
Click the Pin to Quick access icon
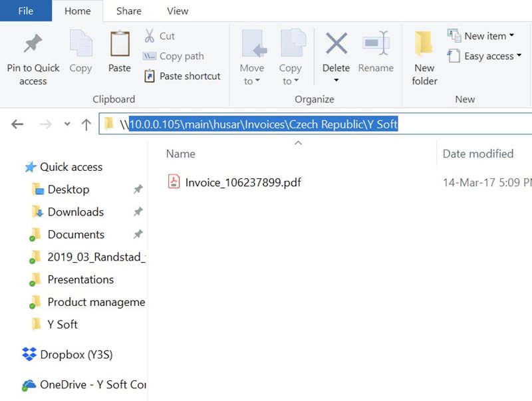33,43
